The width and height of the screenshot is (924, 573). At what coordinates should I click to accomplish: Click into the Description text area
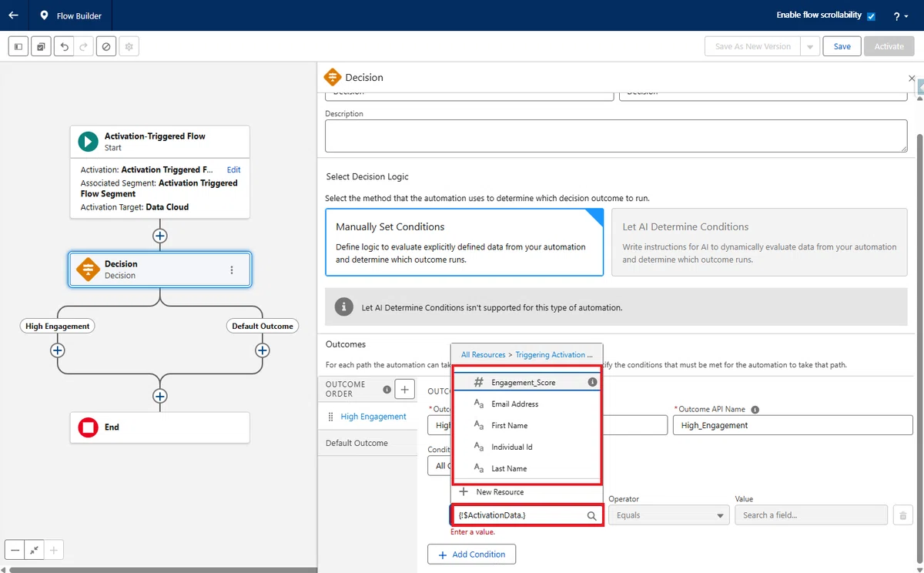tap(616, 136)
